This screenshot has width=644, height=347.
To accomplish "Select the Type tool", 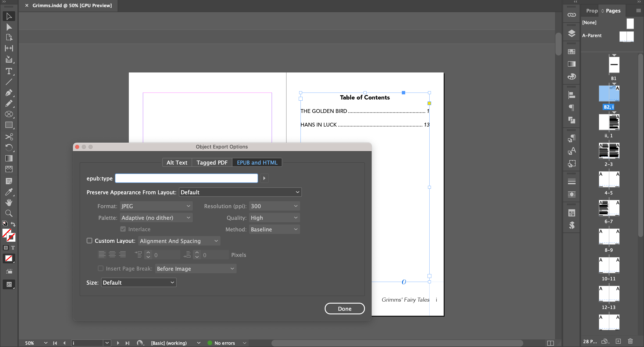I will click(9, 72).
